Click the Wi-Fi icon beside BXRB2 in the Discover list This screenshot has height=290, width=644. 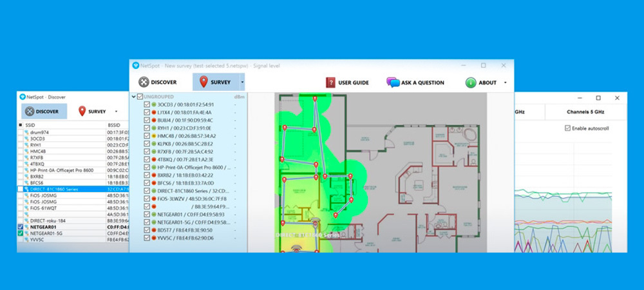[x=26, y=177]
